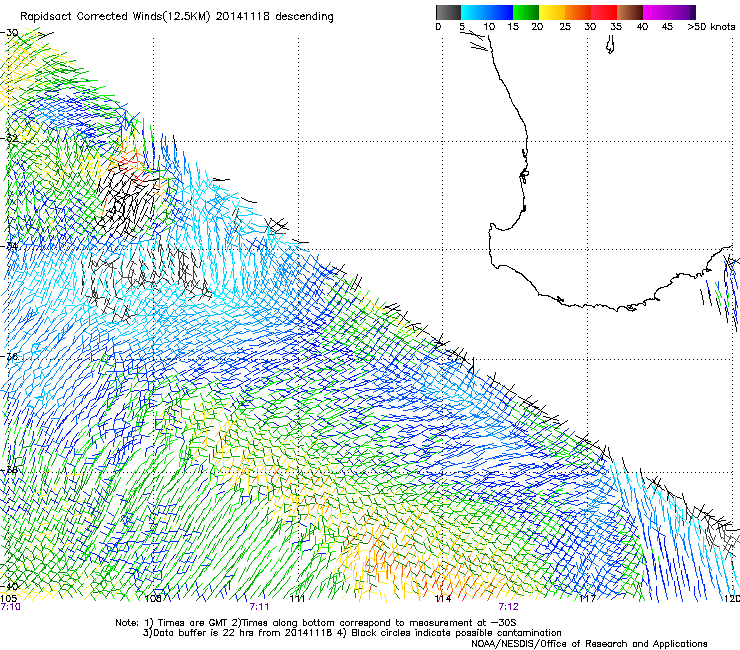The height and width of the screenshot is (650, 740).
Task: Click the legend label '0'
Action: (438, 27)
